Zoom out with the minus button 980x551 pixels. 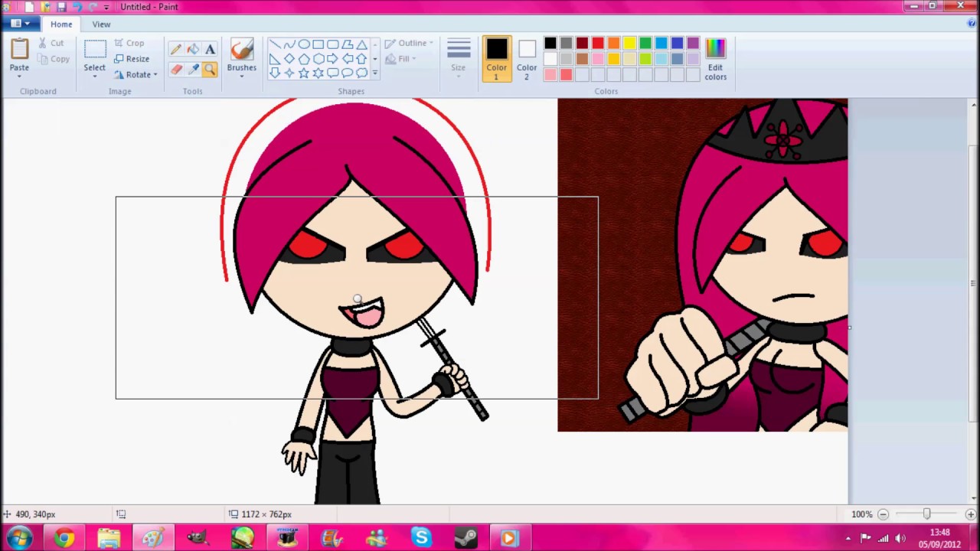[883, 514]
